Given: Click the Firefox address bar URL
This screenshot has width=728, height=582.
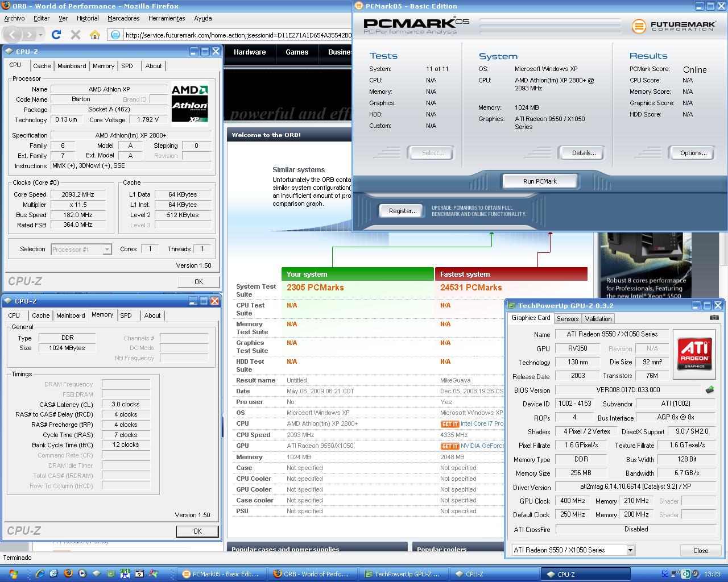Looking at the screenshot, I should tap(238, 35).
